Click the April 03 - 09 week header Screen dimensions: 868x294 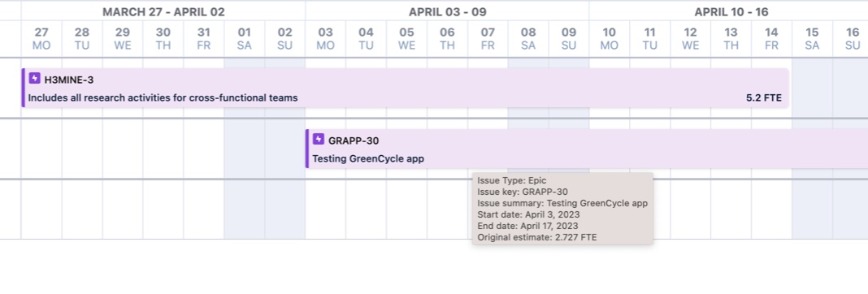click(x=447, y=11)
